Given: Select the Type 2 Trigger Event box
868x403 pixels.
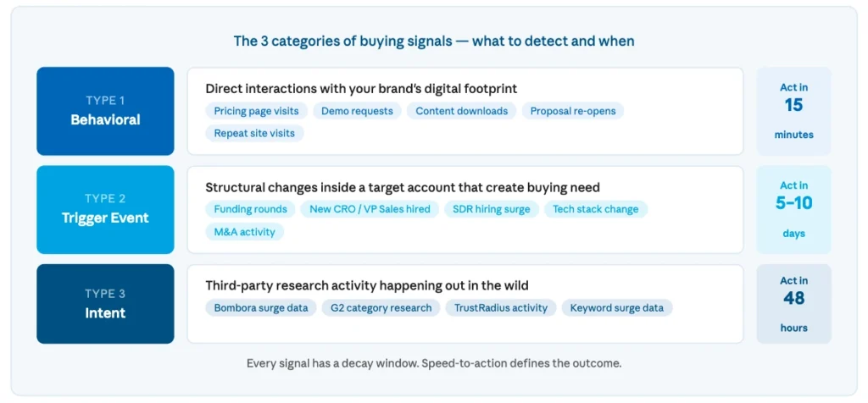Looking at the screenshot, I should (x=105, y=209).
